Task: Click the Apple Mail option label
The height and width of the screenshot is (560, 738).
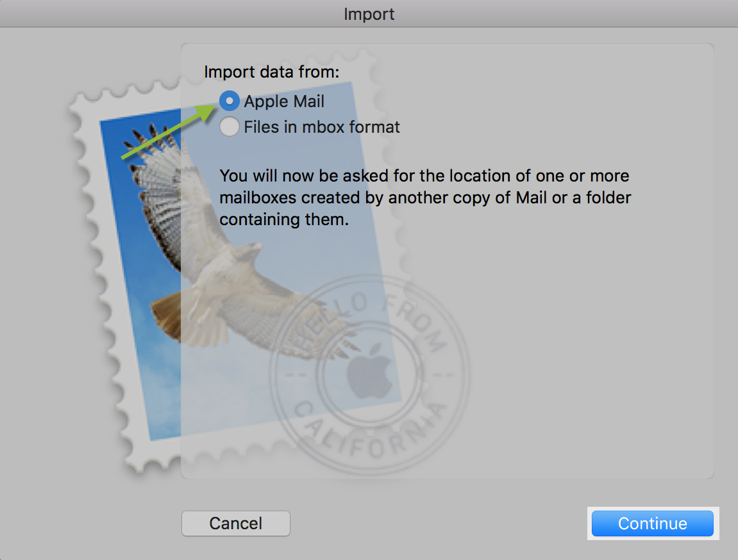Action: (284, 101)
